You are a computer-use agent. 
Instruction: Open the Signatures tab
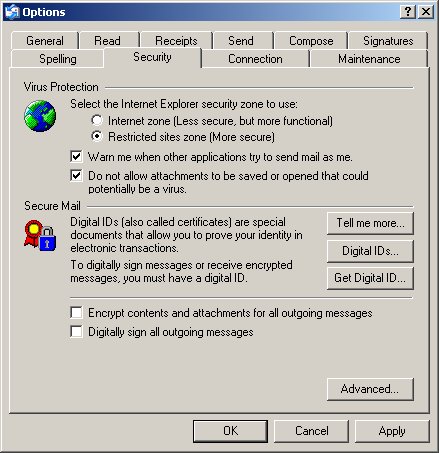(x=388, y=41)
